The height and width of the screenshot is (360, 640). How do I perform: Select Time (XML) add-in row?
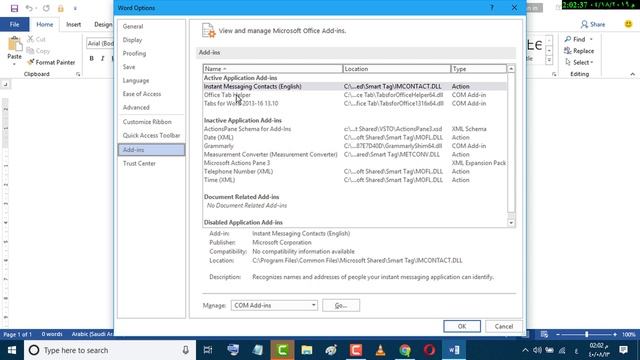pos(355,180)
